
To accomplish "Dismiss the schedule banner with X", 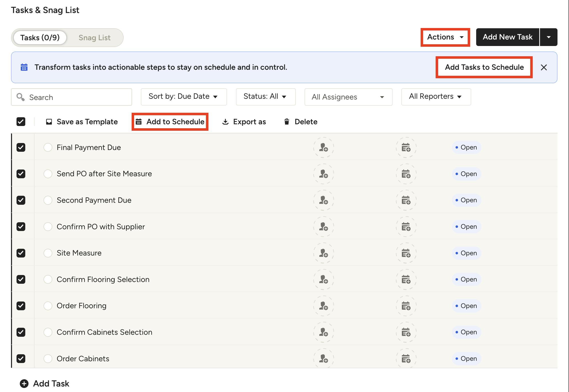I will pyautogui.click(x=543, y=67).
